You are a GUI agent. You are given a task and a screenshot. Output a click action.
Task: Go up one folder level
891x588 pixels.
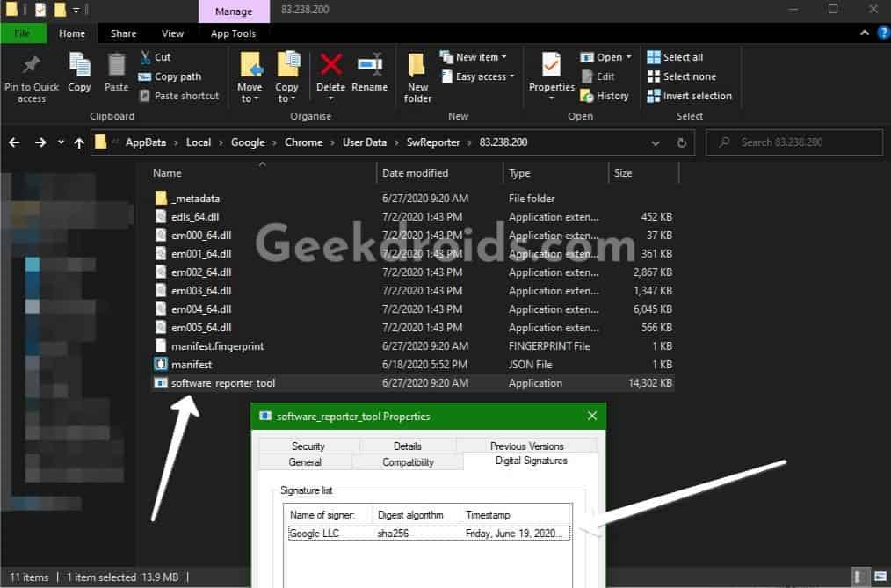pyautogui.click(x=79, y=142)
